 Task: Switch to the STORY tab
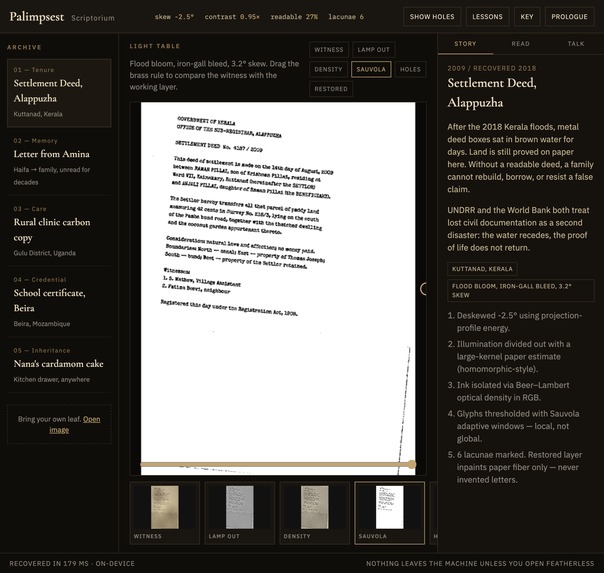465,44
